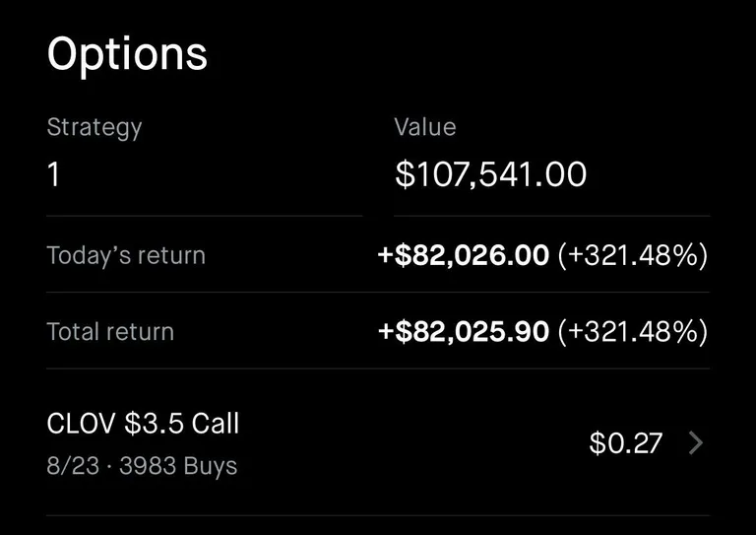The image size is (756, 535).
Task: Tap the word Call in position title
Action: pyautogui.click(x=215, y=424)
